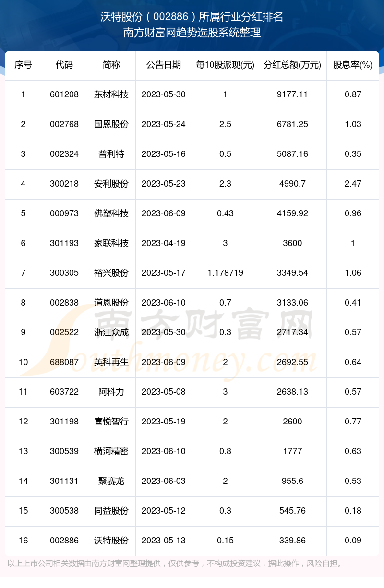This screenshot has width=384, height=588.
Task: Click the dividend yield value 2.47
Action: [x=353, y=184]
